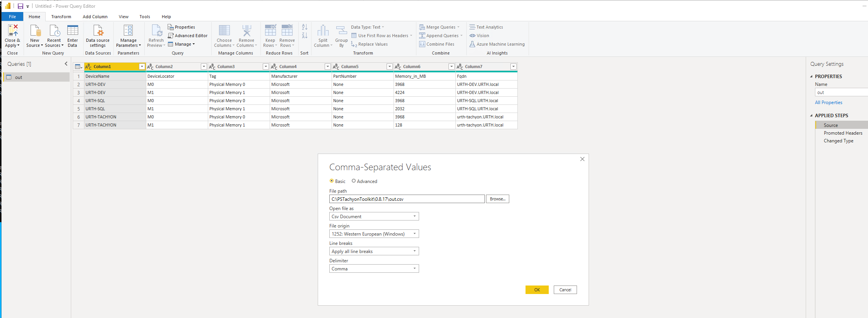
Task: Click the Refresh Preview icon
Action: (x=156, y=30)
